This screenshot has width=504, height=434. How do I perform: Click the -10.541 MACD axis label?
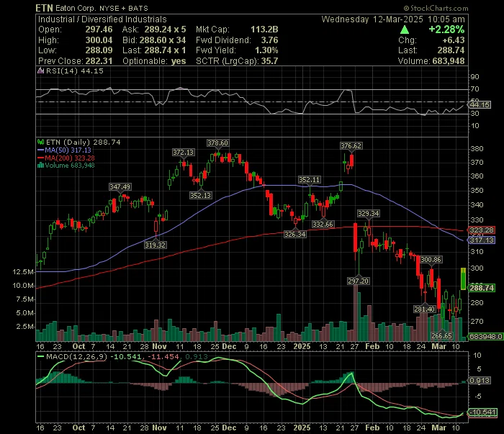tap(483, 412)
